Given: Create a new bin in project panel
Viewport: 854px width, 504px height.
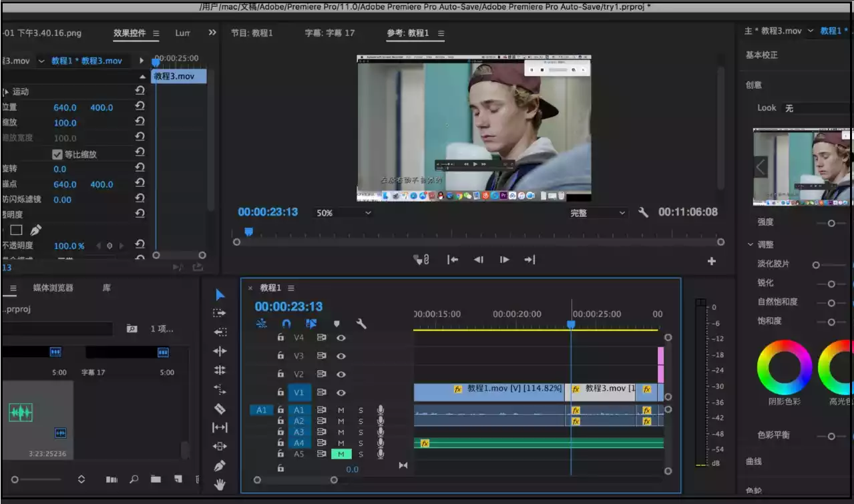Looking at the screenshot, I should click(156, 479).
